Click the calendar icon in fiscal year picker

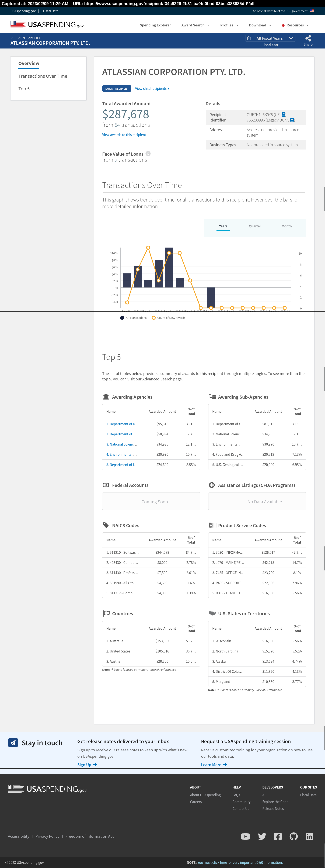point(249,38)
